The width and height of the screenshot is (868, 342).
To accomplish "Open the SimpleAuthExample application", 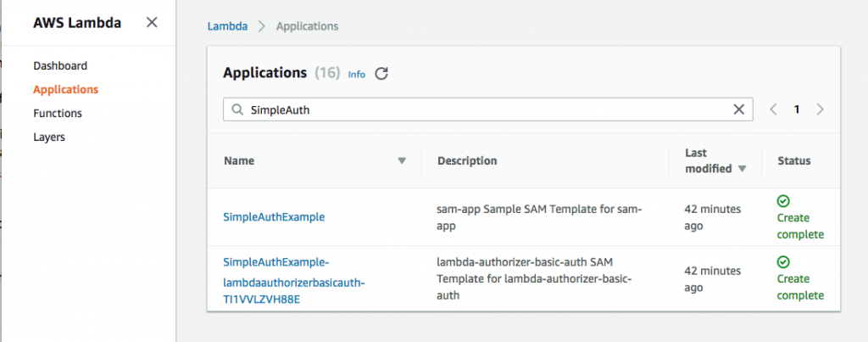I will pos(274,216).
